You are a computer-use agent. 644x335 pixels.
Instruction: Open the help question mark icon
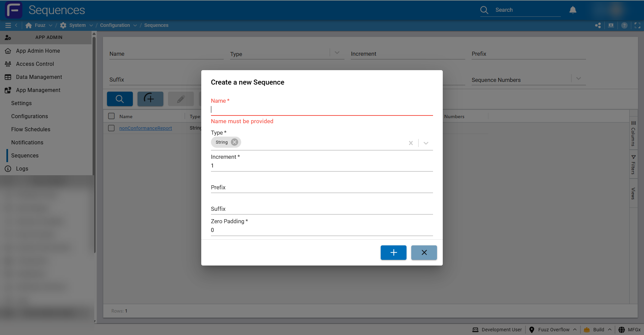pyautogui.click(x=624, y=26)
